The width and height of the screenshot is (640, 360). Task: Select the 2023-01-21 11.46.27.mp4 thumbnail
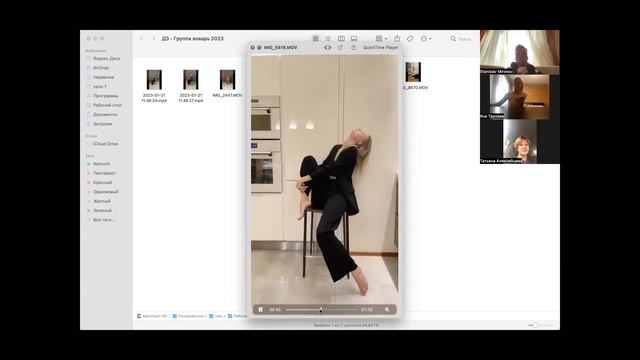[191, 80]
